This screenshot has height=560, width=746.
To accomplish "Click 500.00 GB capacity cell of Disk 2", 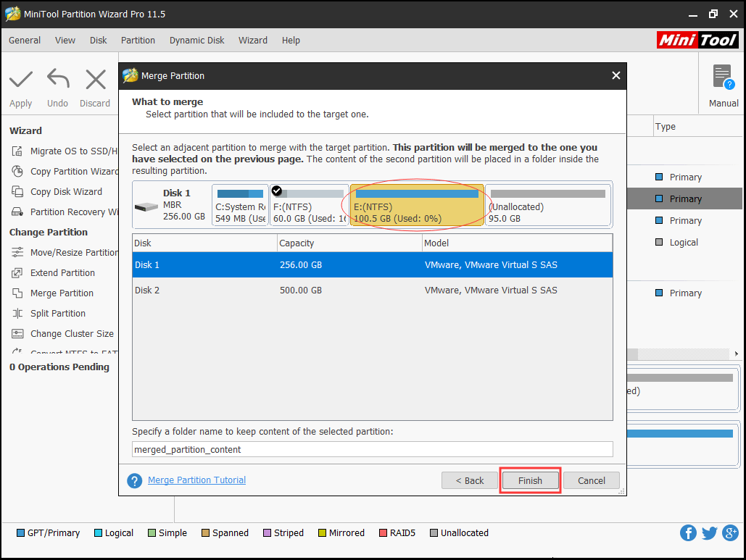I will pos(301,290).
